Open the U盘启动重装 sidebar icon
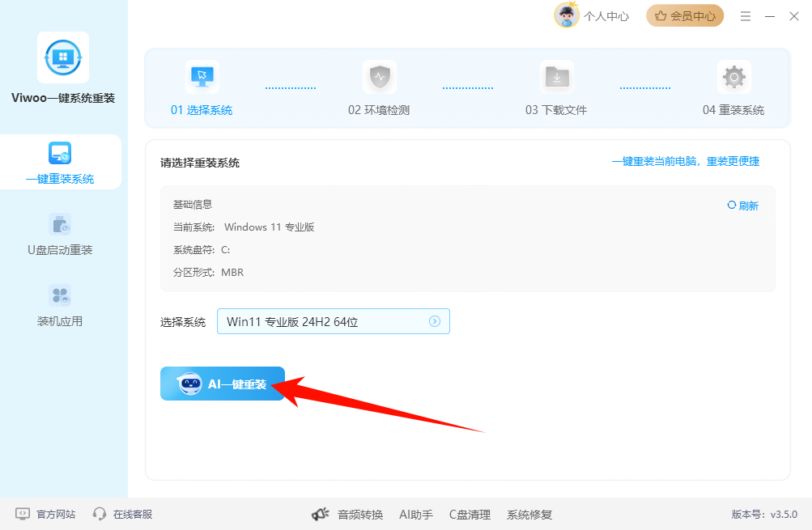 [x=60, y=225]
